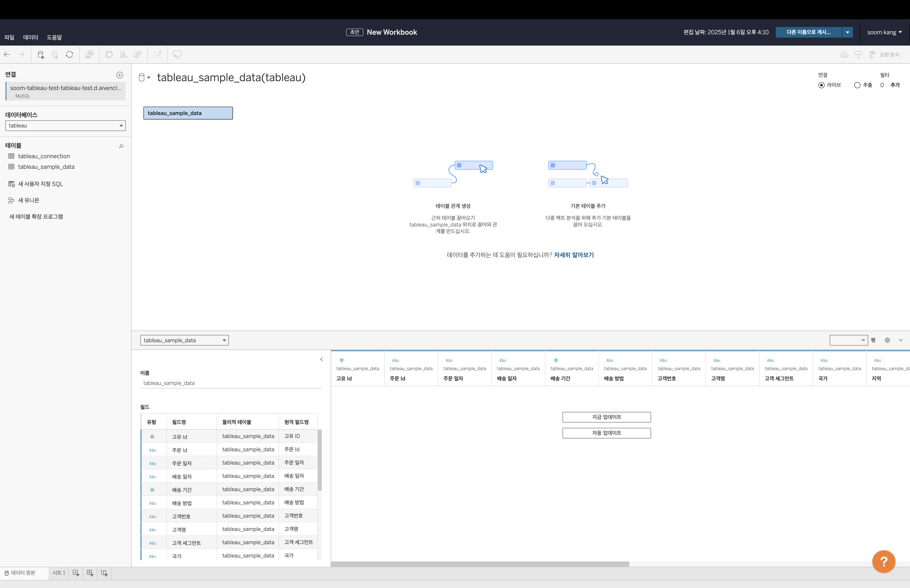Click the 배송 기간 column header in grid
This screenshot has height=588, width=910.
pos(572,369)
